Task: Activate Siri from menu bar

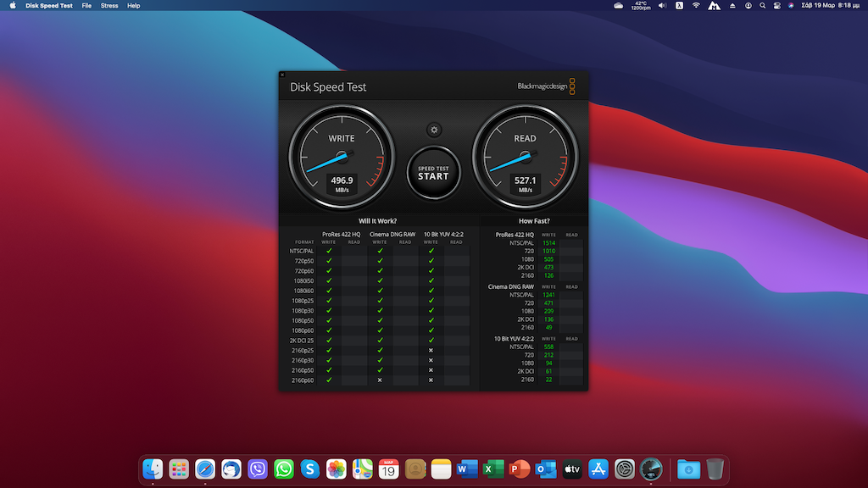Action: tap(791, 6)
